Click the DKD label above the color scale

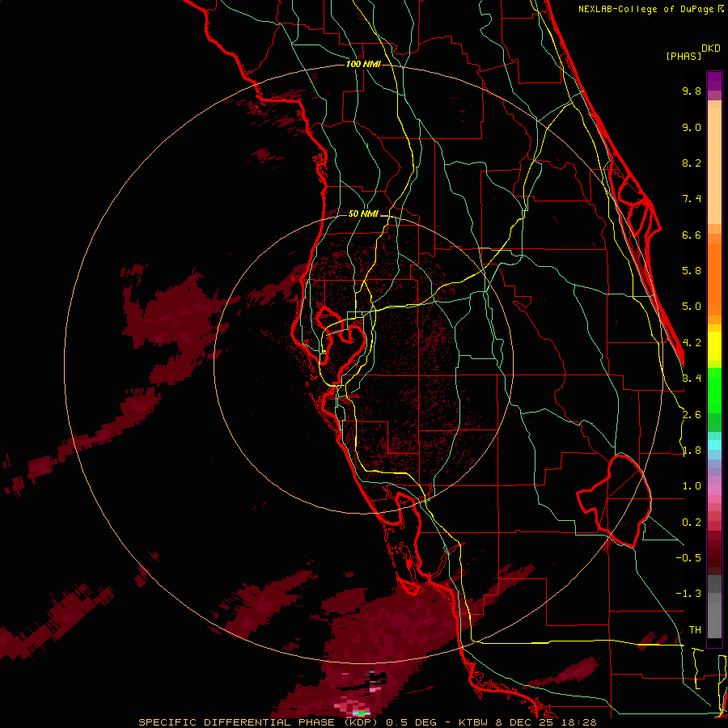pyautogui.click(x=711, y=49)
